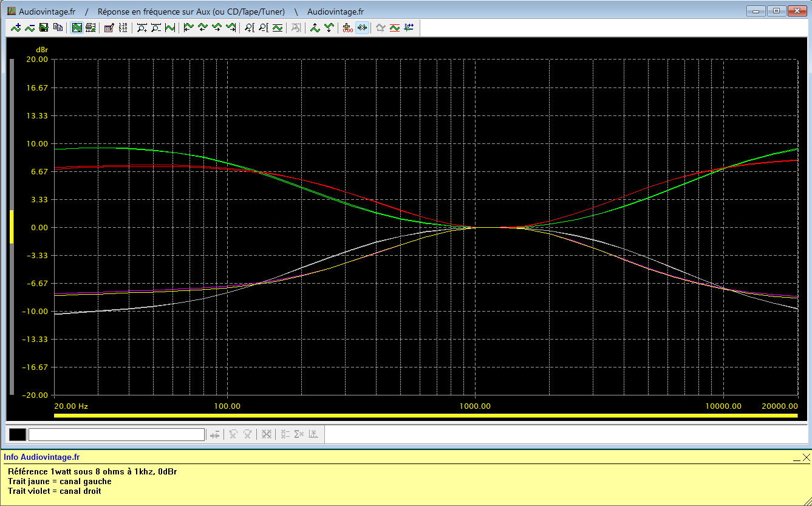The image size is (812, 506).
Task: Click the '6.67' value on vertical axis
Action: 38,171
